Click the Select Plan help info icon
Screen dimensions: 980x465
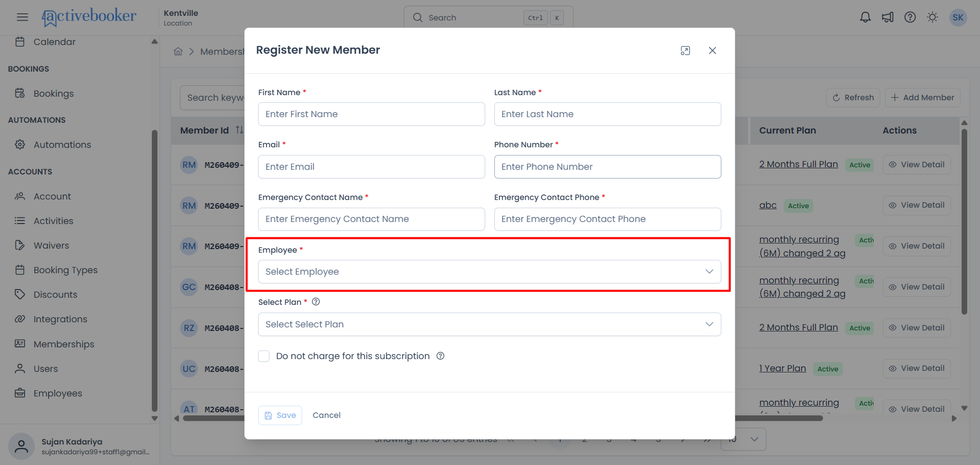click(316, 302)
